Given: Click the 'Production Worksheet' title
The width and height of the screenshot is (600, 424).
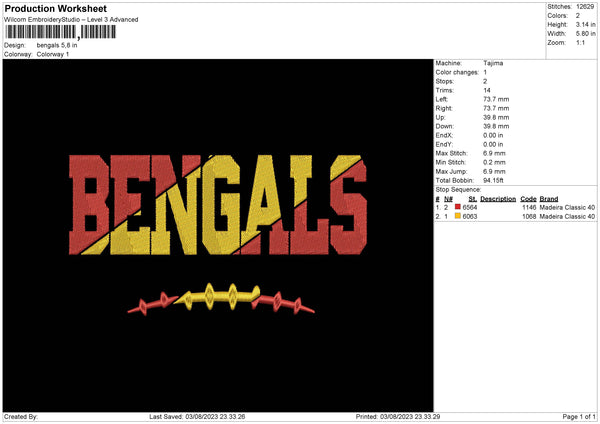Looking at the screenshot, I should coord(56,8).
